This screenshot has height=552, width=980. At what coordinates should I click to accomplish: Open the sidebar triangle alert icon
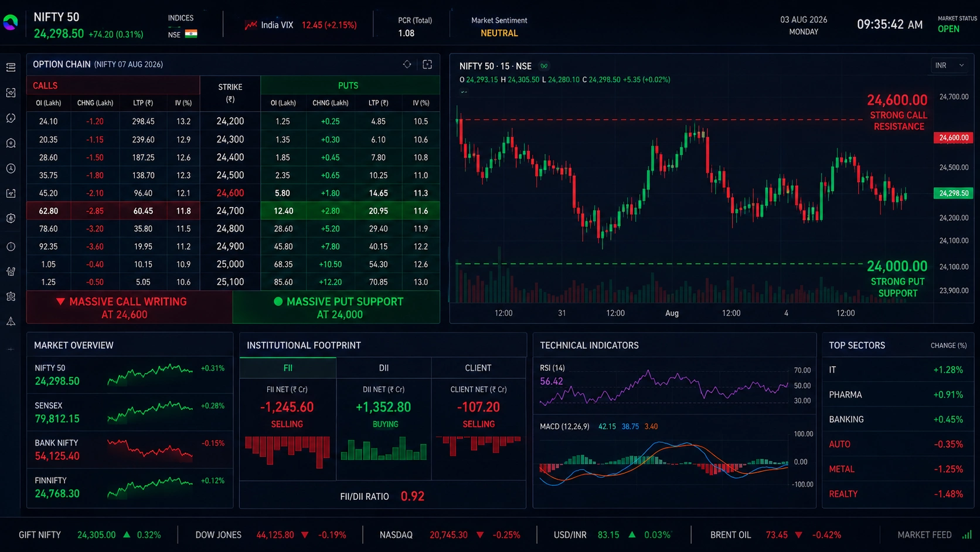[11, 321]
